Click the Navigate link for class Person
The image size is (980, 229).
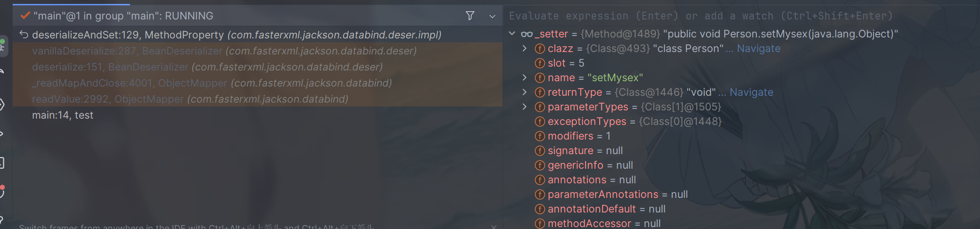click(x=759, y=49)
